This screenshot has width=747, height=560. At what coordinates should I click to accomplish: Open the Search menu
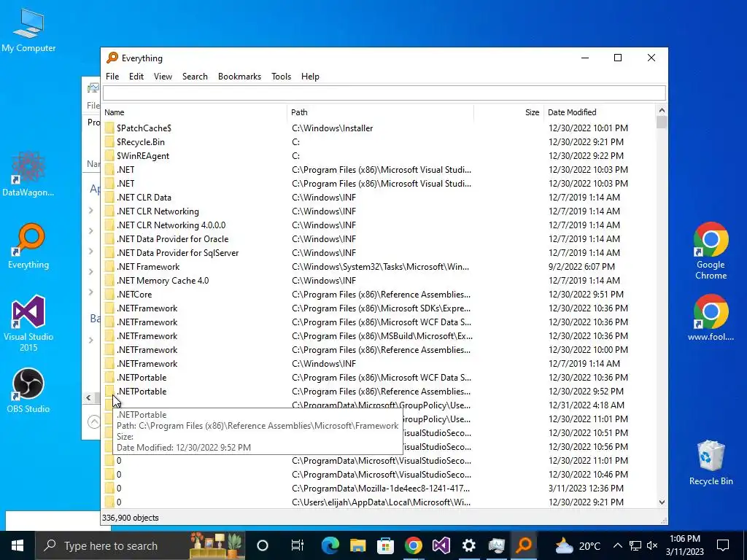point(195,76)
